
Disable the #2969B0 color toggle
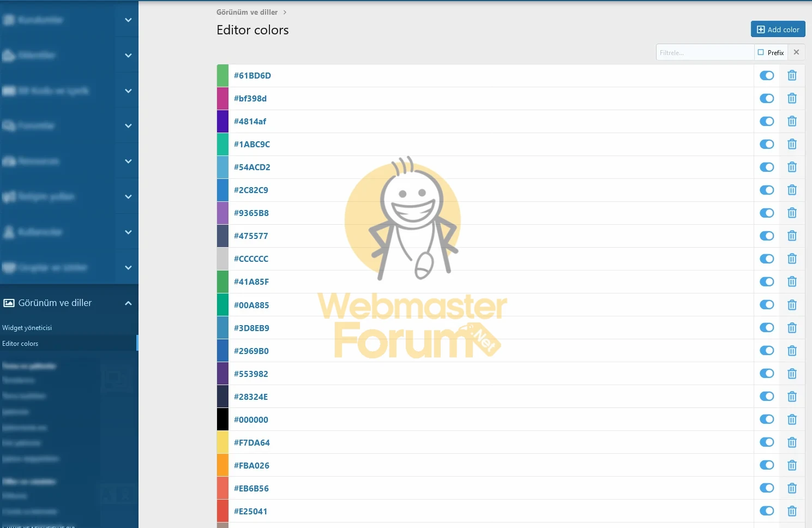click(767, 351)
